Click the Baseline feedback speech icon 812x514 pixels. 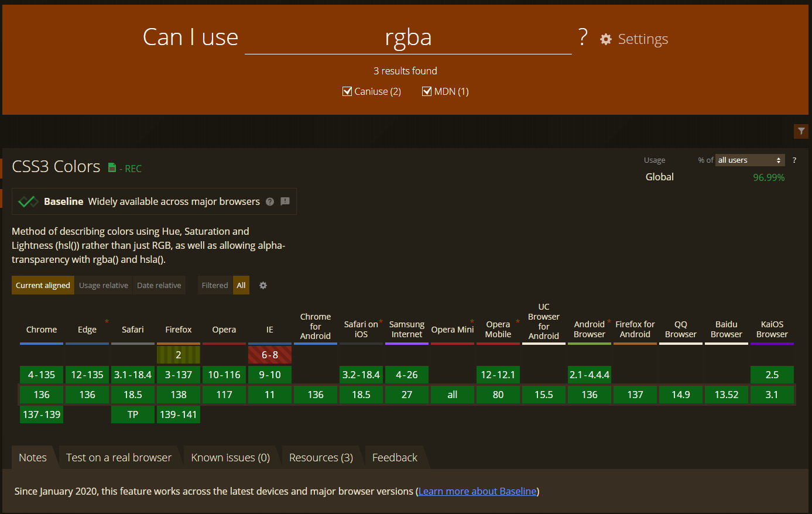click(285, 201)
